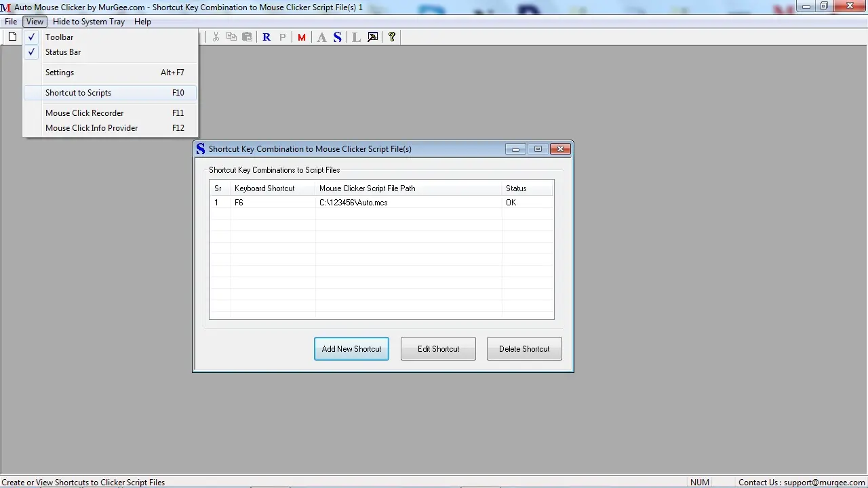Click the grey L toolbar icon
This screenshot has width=868, height=488.
tap(357, 37)
